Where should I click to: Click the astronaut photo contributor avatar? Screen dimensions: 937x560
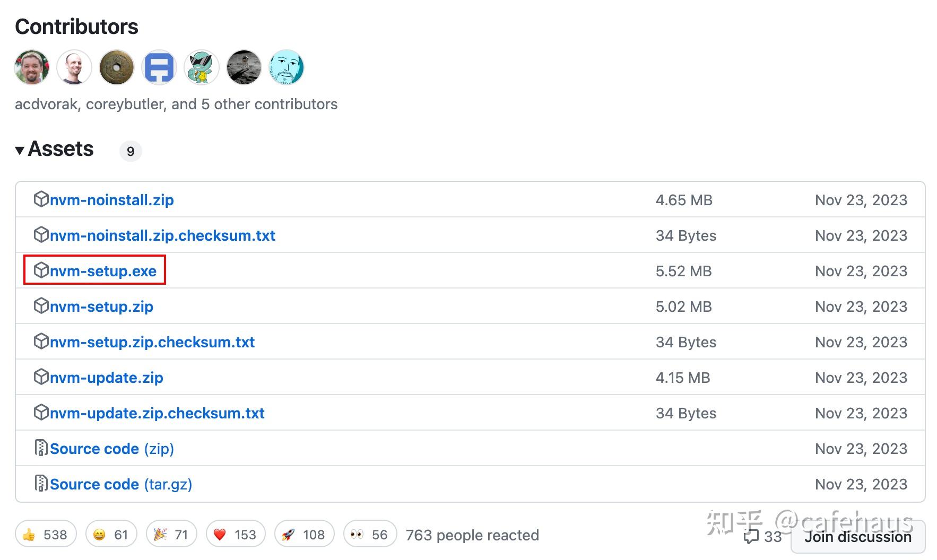(244, 67)
